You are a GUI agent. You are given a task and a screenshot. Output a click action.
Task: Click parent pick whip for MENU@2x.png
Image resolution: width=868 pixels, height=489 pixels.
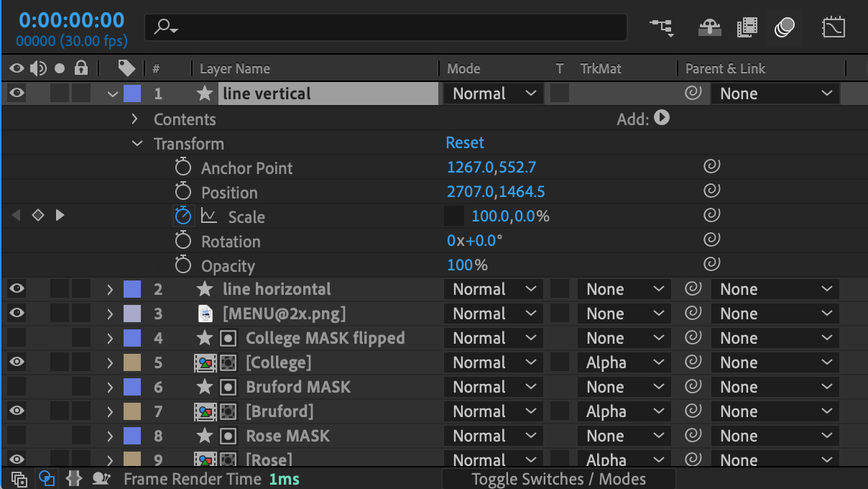click(693, 313)
